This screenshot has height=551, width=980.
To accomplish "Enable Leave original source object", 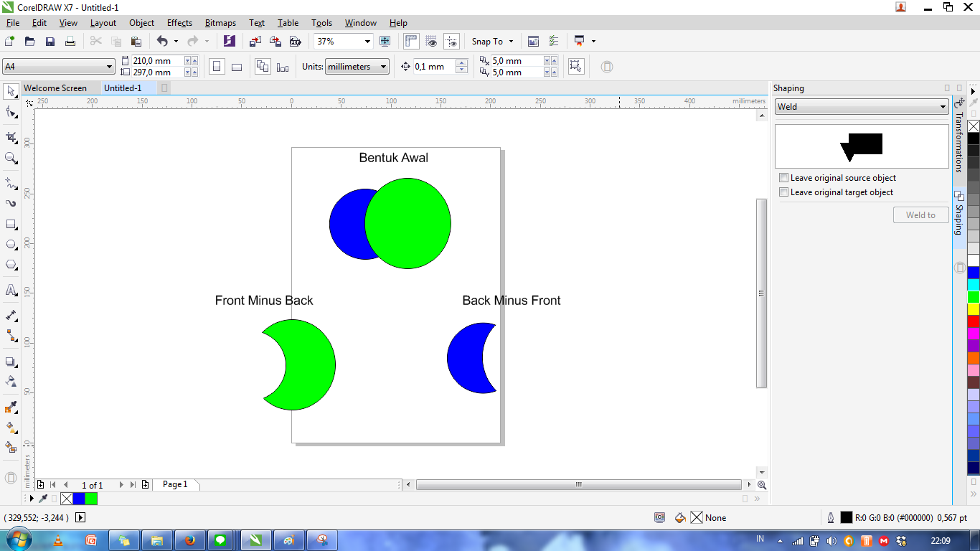I will click(783, 177).
